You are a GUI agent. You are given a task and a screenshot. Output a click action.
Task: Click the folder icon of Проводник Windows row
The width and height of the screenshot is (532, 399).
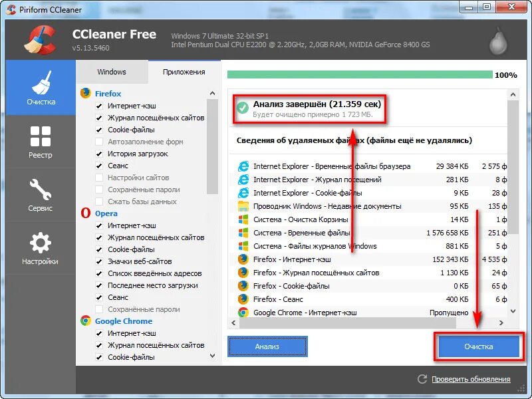[243, 206]
